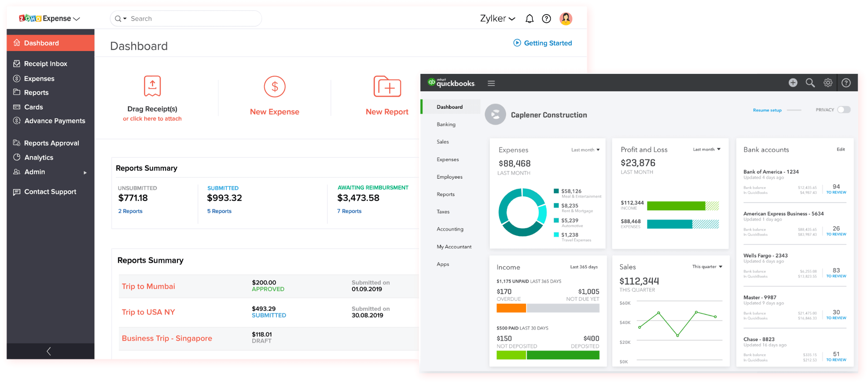Click Resume setup link in QuickBooks
The height and width of the screenshot is (383, 868).
[767, 110]
